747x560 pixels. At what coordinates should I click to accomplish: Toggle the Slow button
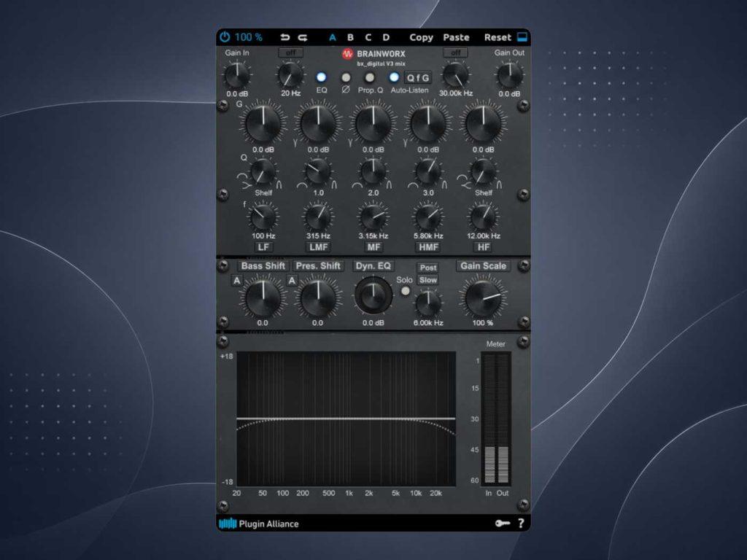pyautogui.click(x=427, y=280)
